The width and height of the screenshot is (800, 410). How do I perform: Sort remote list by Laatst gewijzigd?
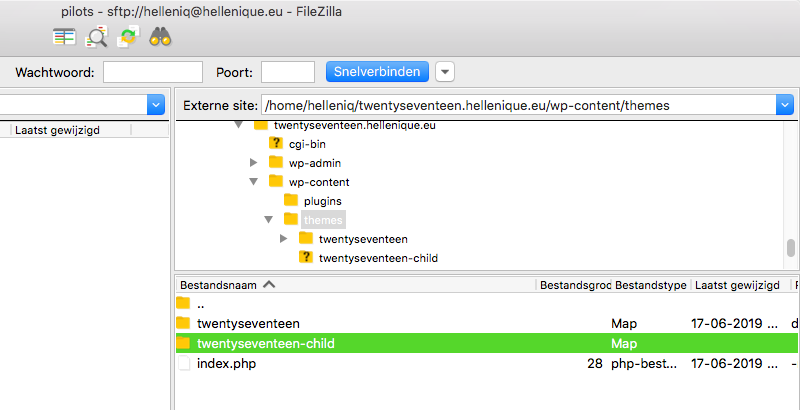point(740,285)
